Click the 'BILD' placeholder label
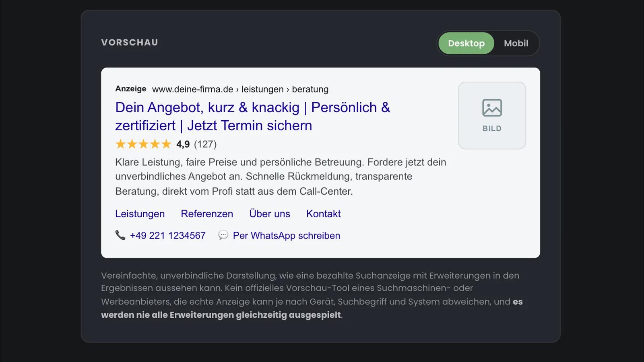 point(492,128)
